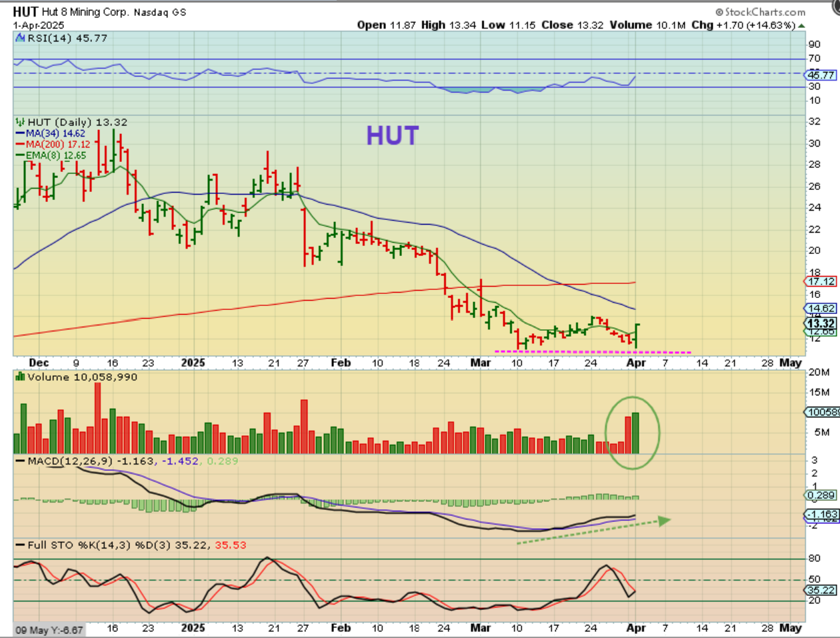The height and width of the screenshot is (638, 840).
Task: Click the 14.62 blue price axis tag
Action: pos(821,309)
